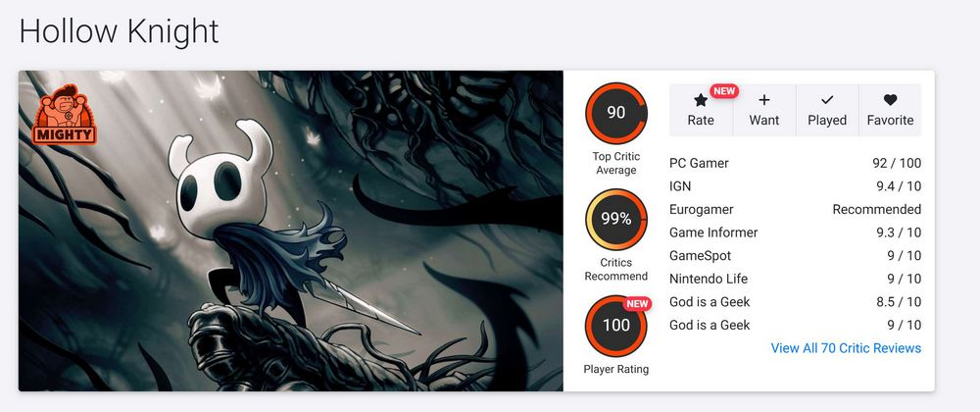This screenshot has width=980, height=412.
Task: Open the IGN 9.4 review
Action: coord(795,186)
